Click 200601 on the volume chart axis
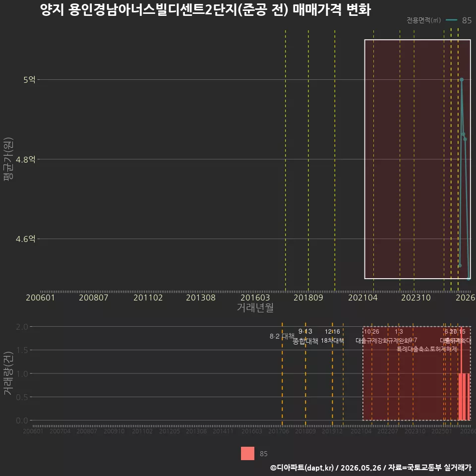 tap(33, 431)
